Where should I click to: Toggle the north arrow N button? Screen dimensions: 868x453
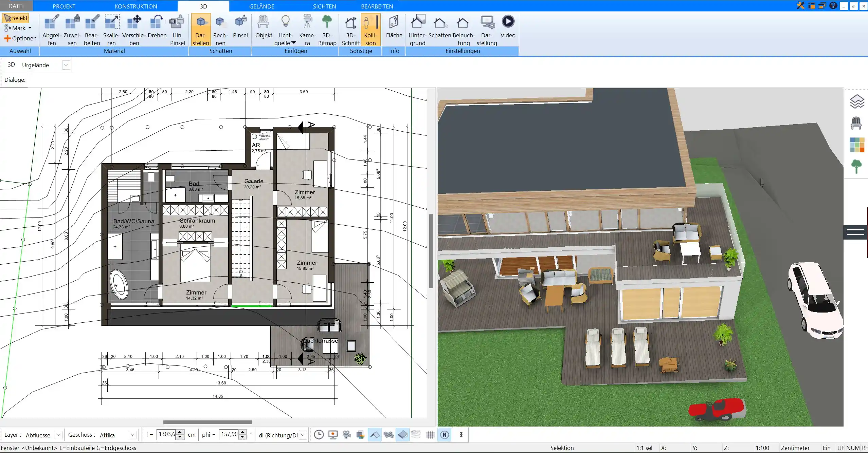(x=445, y=435)
